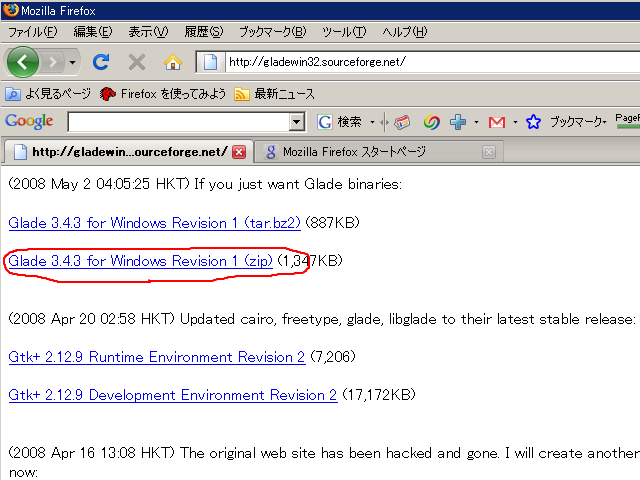Image resolution: width=640 pixels, height=480 pixels.
Task: Open the ヘルプ(H) menu
Action: [405, 31]
